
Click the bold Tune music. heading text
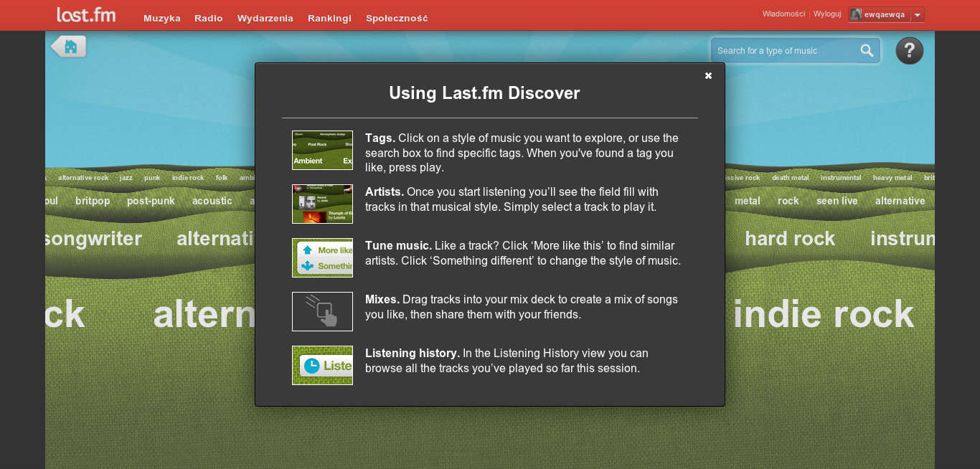coord(399,245)
